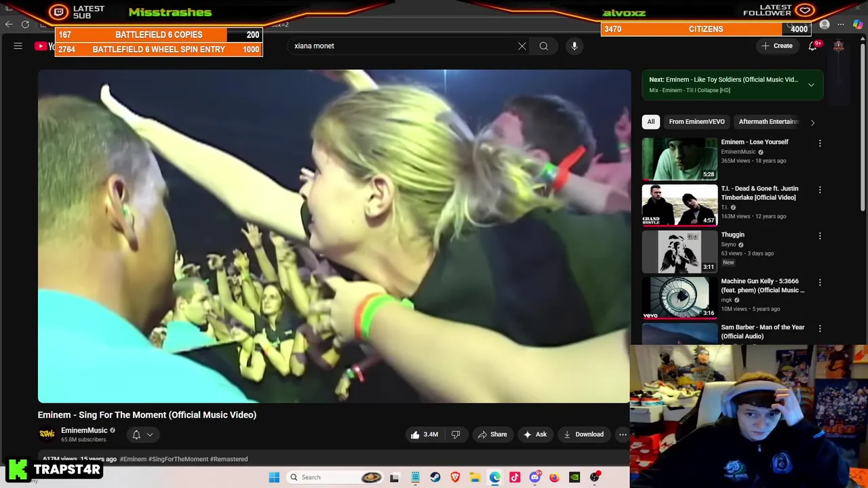Open YouTube notifications bell
The image size is (868, 488).
point(812,46)
